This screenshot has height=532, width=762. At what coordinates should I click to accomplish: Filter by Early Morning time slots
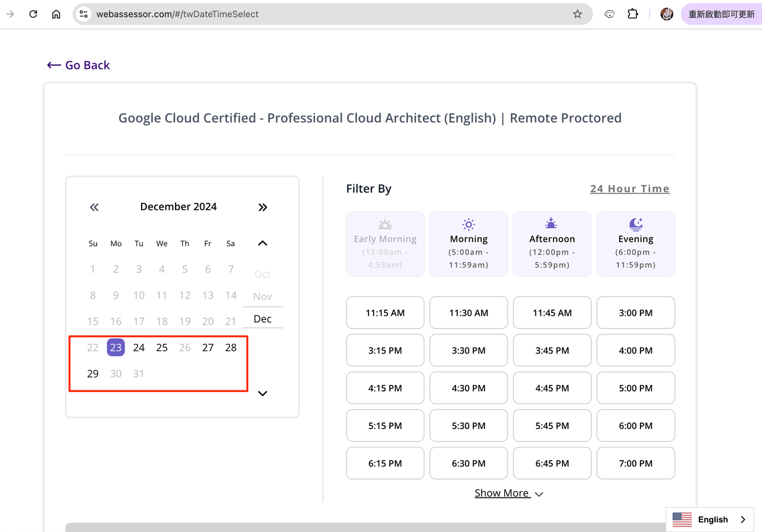tap(385, 244)
